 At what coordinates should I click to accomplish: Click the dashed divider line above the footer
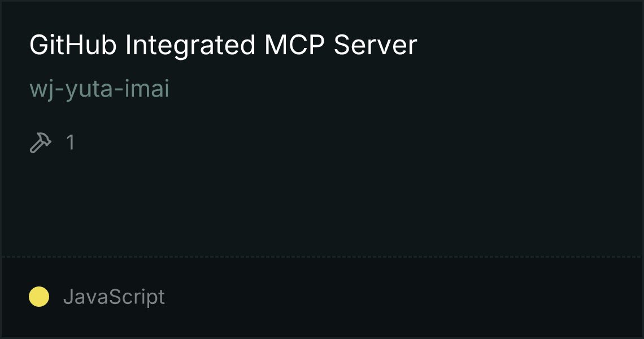coord(321,257)
